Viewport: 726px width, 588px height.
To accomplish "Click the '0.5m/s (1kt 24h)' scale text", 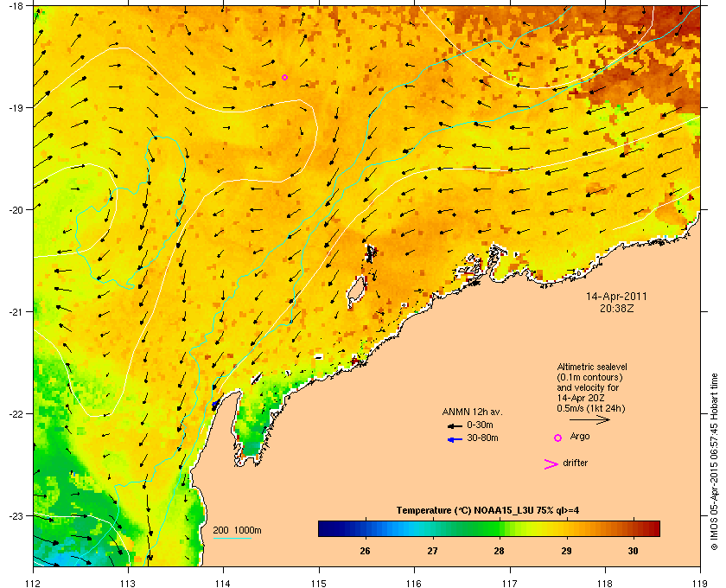I will 591,409.
